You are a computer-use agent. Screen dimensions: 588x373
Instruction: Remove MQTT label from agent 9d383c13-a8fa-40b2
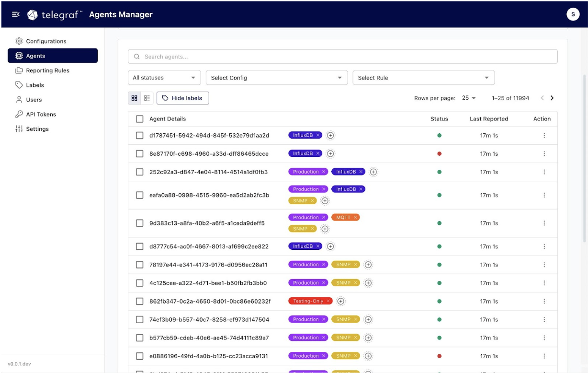pyautogui.click(x=355, y=217)
